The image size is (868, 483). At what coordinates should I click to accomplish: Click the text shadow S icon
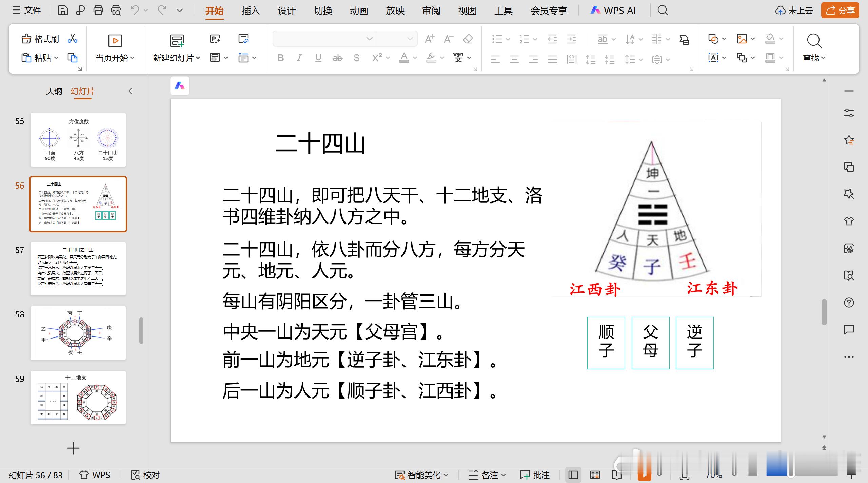(357, 58)
